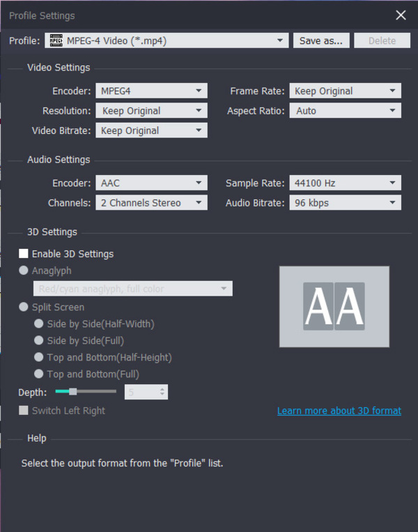Choose Top and Bottom(Half-Height) option
This screenshot has width=418, height=532.
38,357
